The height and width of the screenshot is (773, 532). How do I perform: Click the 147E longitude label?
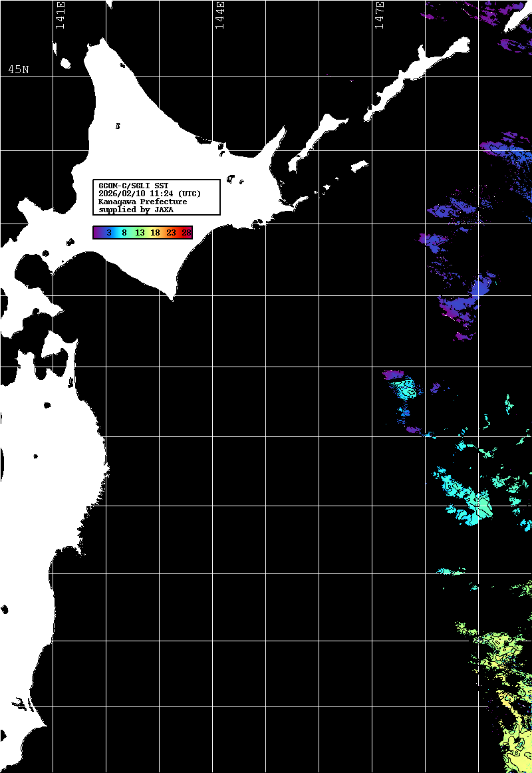pyautogui.click(x=379, y=15)
